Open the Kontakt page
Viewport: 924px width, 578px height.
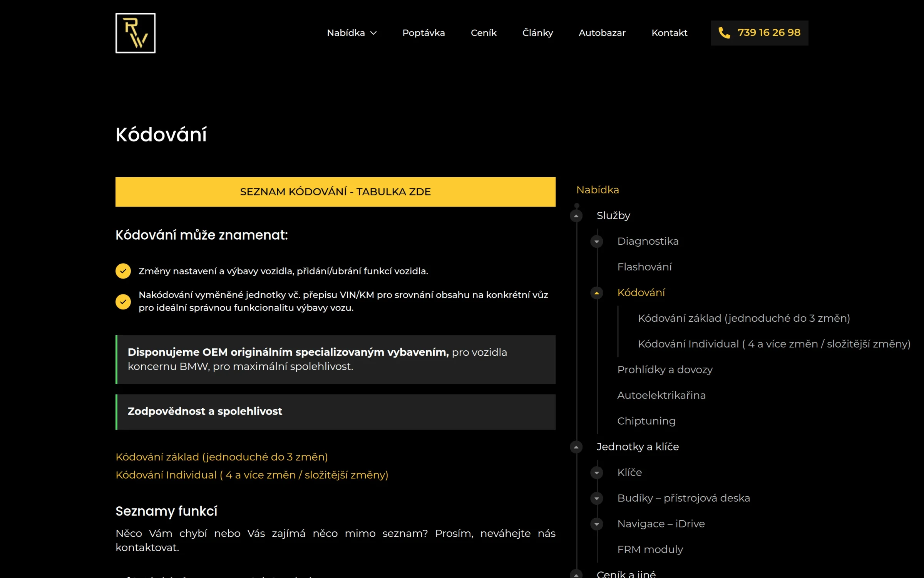pyautogui.click(x=670, y=33)
